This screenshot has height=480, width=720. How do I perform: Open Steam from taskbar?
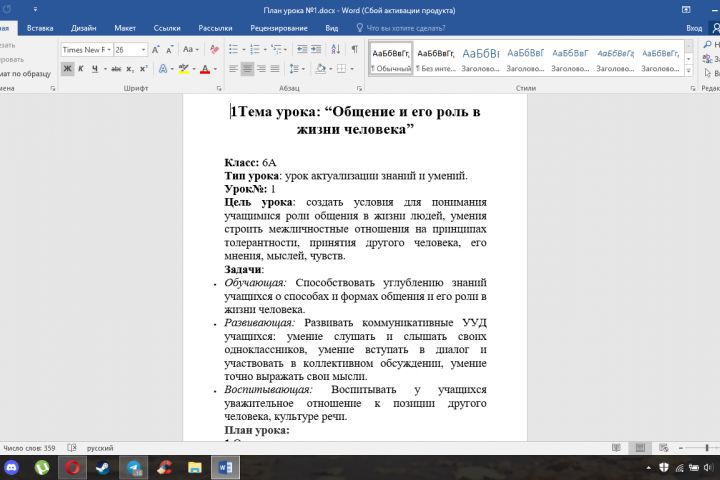coord(102,468)
